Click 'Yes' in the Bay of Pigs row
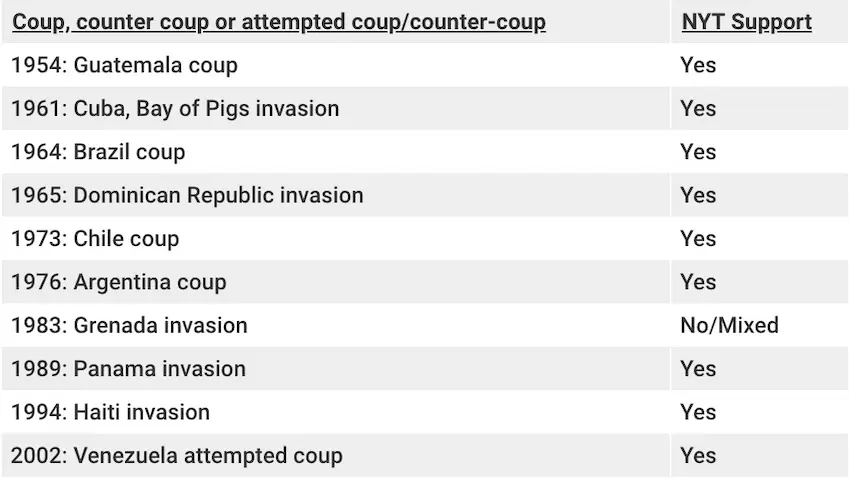The image size is (850, 478). click(698, 108)
